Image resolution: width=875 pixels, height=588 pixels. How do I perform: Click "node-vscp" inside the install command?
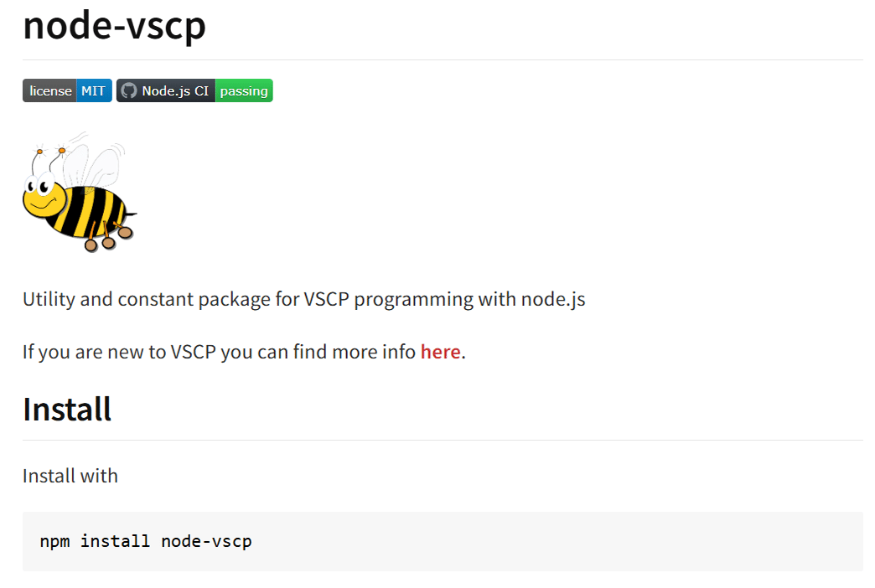206,541
